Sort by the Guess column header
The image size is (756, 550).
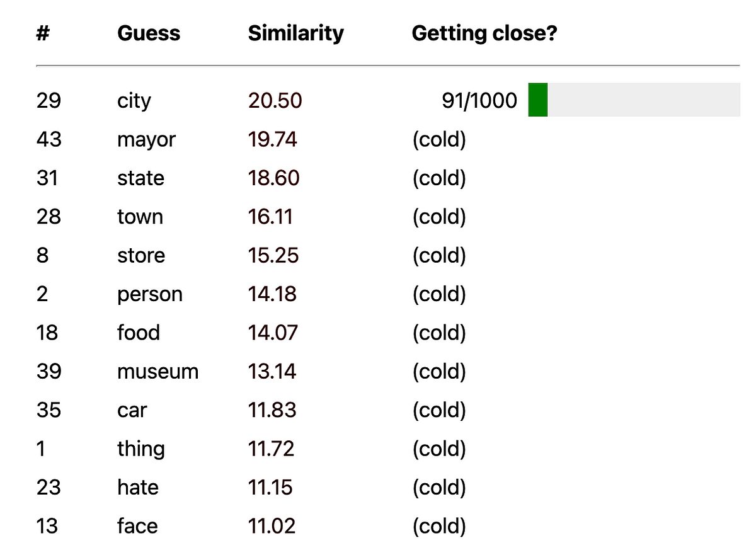(149, 33)
